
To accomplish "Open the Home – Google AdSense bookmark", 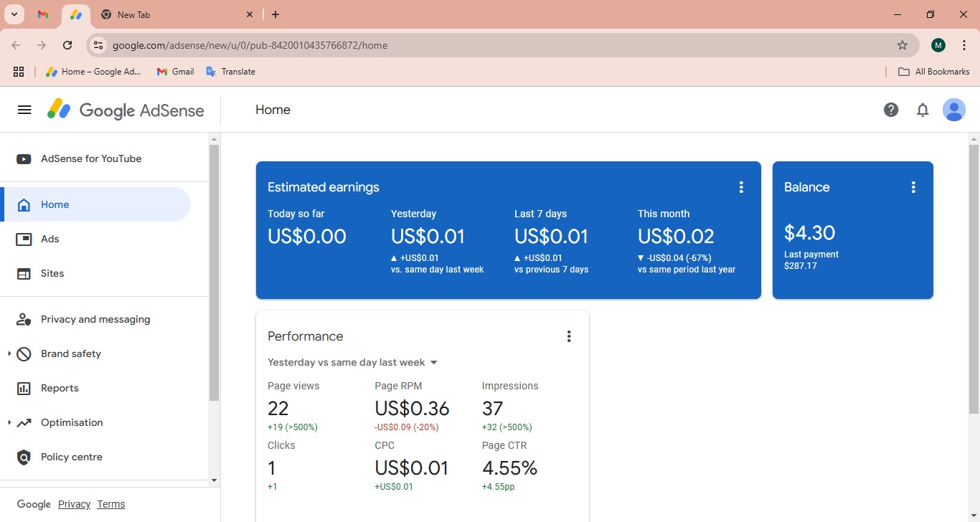I will (93, 72).
